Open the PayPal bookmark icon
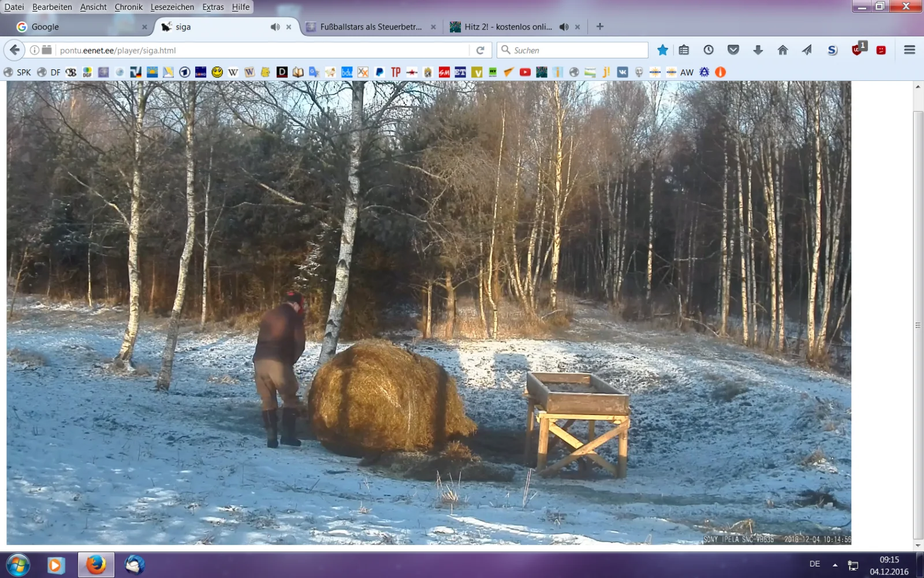This screenshot has height=578, width=924. click(379, 72)
